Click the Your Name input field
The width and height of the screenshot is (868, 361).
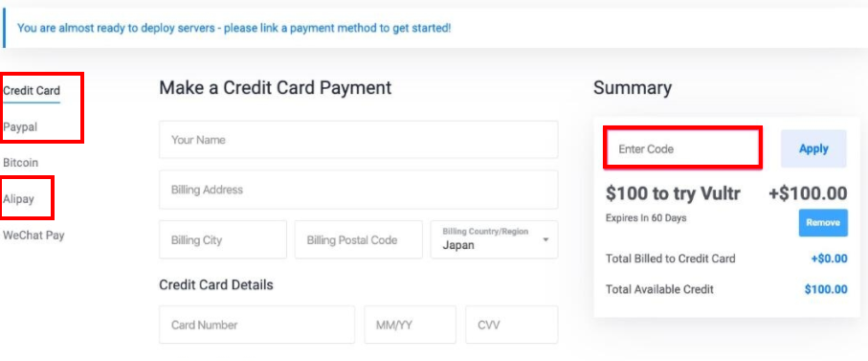click(x=358, y=140)
